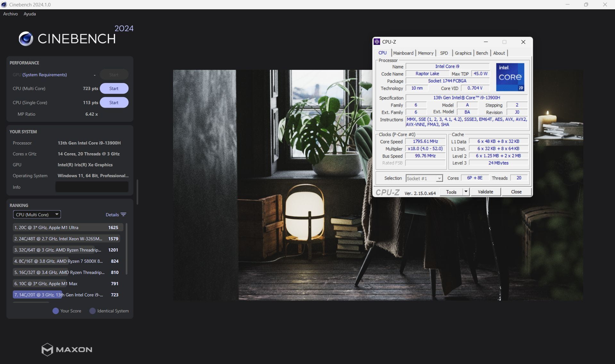Select the 16C/32T Ryzen Threadripper row
Image resolution: width=615 pixels, height=364 pixels.
tap(67, 272)
